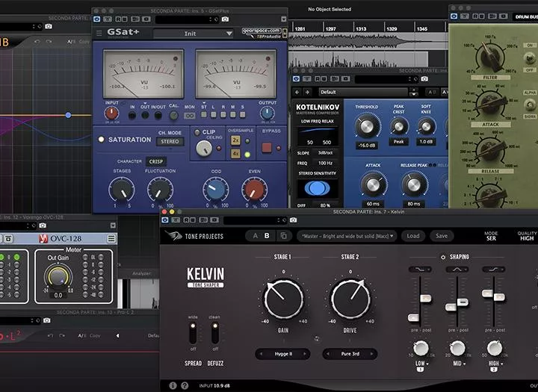Select the A state in Kelvin
This screenshot has width=538, height=392.
click(255, 236)
